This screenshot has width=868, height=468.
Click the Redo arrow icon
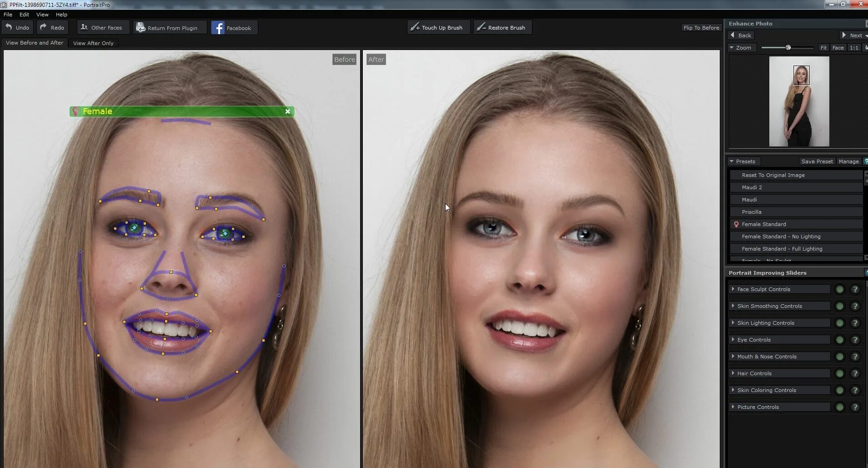44,27
